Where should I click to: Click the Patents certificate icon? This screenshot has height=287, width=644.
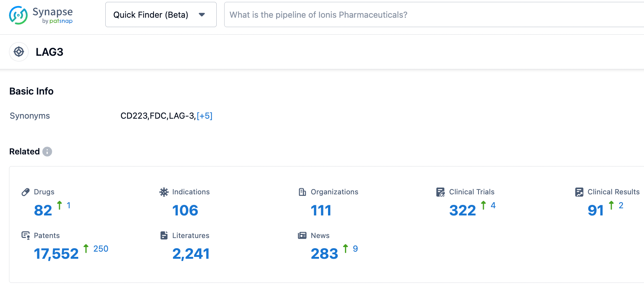tap(26, 235)
